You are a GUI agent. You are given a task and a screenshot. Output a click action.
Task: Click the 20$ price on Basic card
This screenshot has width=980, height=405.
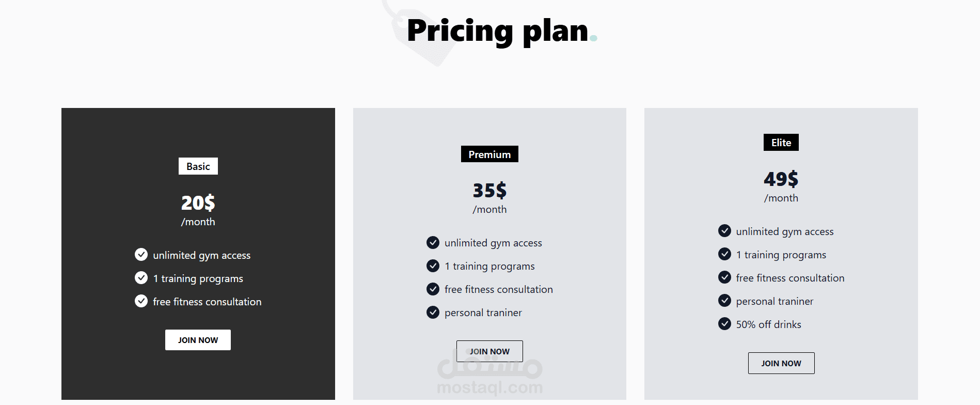click(x=198, y=202)
